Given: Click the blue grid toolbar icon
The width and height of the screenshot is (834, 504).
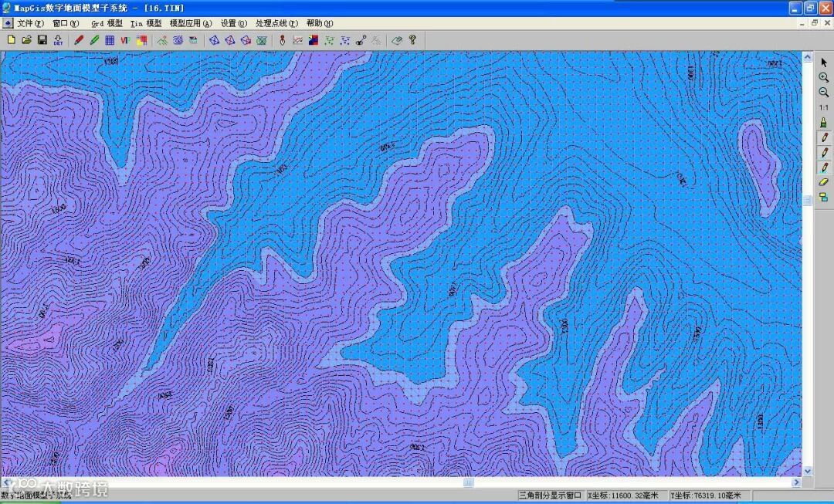Looking at the screenshot, I should click(110, 40).
